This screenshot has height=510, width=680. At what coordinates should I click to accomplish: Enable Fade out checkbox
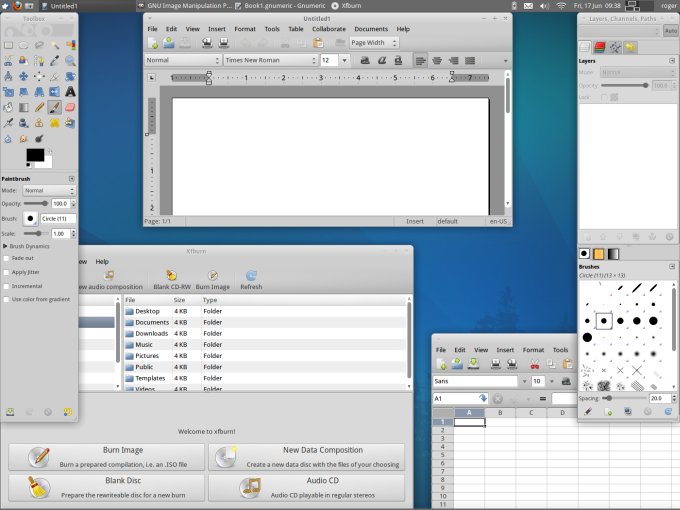point(6,258)
